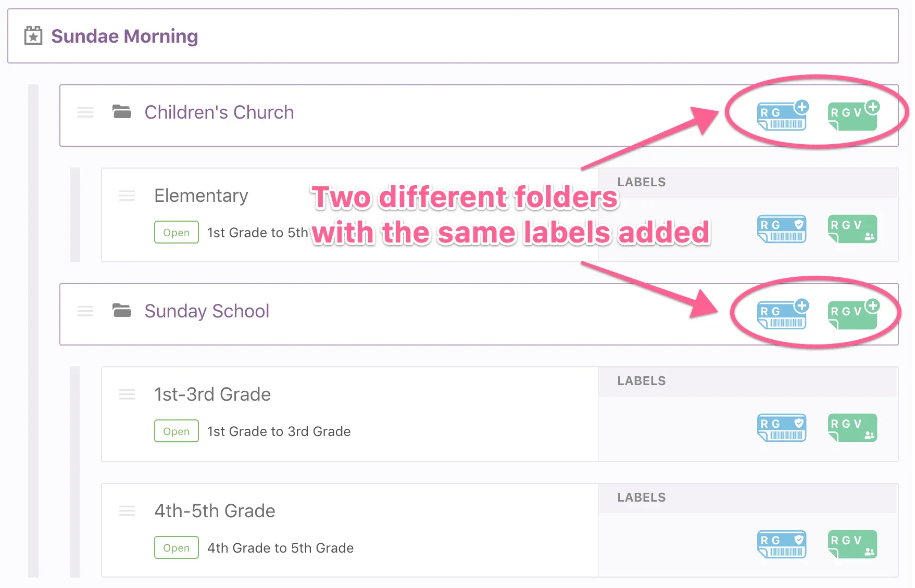Click the drag handle beside Elementary

click(127, 196)
